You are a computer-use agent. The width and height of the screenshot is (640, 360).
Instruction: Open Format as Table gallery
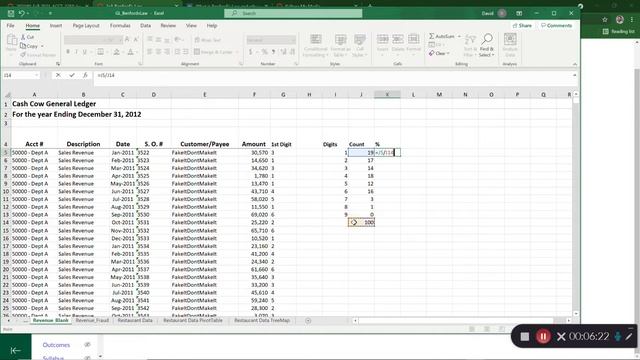[x=340, y=45]
